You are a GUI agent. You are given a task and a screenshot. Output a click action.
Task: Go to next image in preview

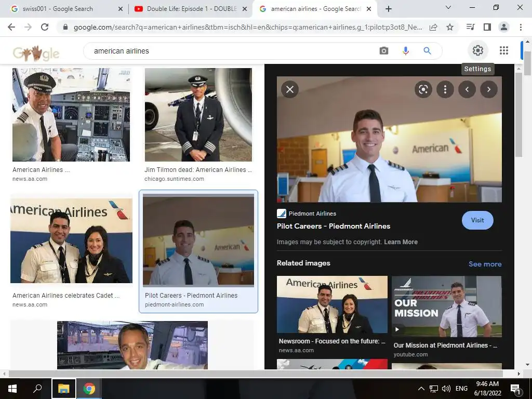[488, 89]
